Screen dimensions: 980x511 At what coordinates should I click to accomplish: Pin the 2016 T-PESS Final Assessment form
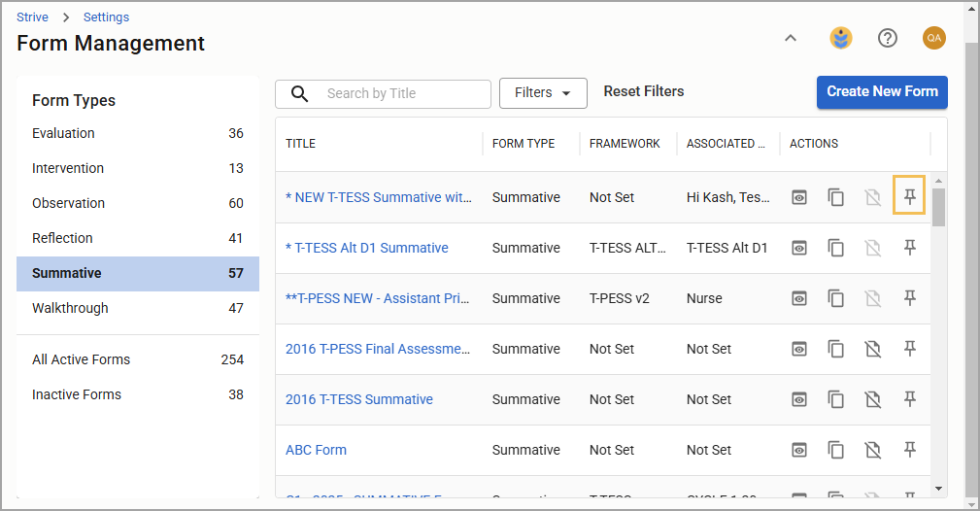909,349
